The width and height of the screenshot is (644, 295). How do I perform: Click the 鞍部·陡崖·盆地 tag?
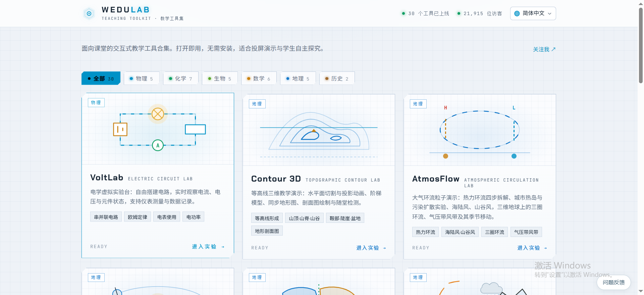pos(345,218)
